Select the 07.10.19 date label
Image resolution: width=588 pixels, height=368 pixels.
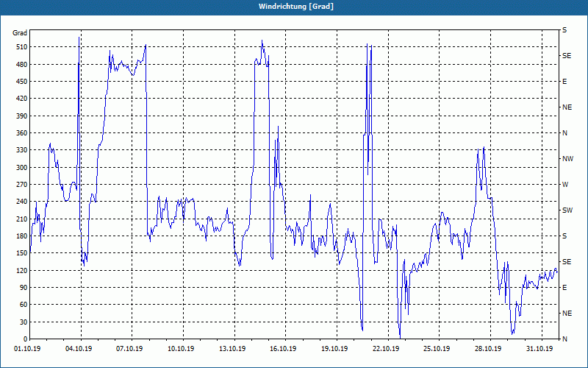click(129, 349)
